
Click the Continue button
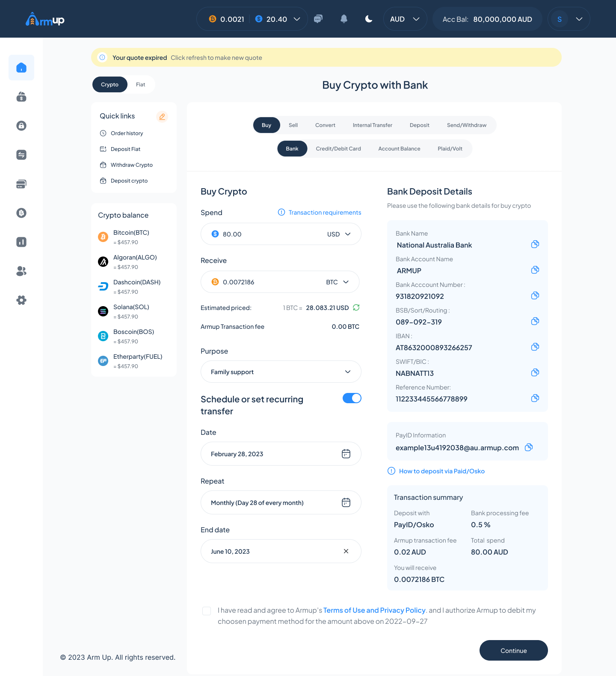[x=514, y=650]
